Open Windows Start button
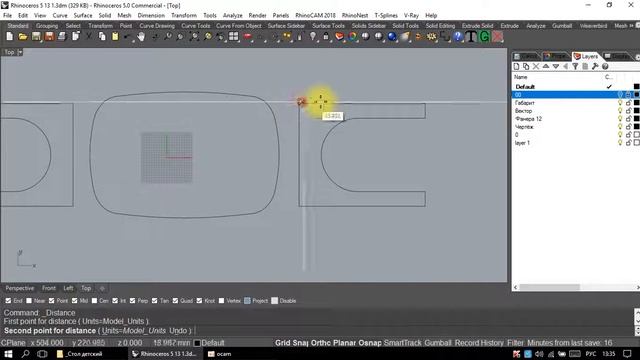 pyautogui.click(x=8, y=354)
